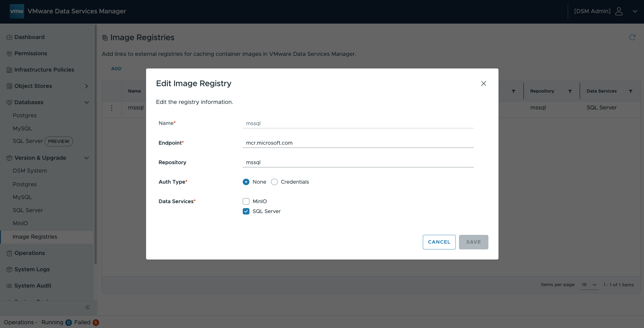Click the Data Services column filter icon
The height and width of the screenshot is (328, 644).
pyautogui.click(x=631, y=91)
